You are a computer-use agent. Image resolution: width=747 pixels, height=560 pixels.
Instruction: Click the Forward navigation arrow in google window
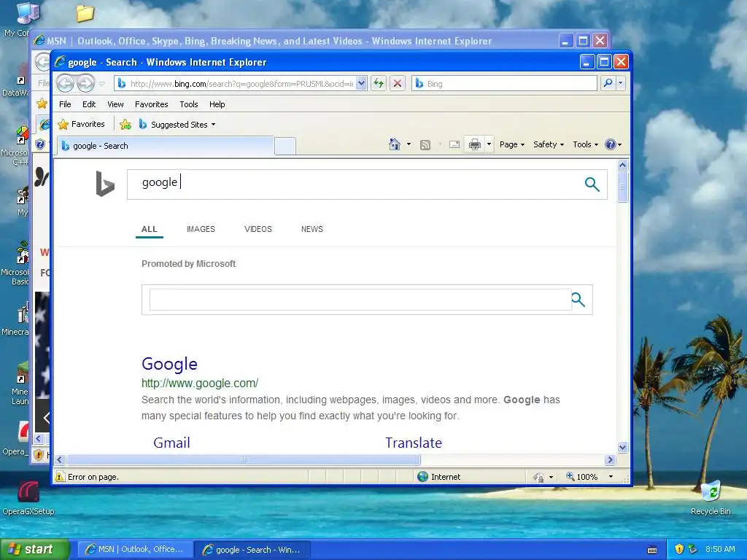[x=86, y=84]
